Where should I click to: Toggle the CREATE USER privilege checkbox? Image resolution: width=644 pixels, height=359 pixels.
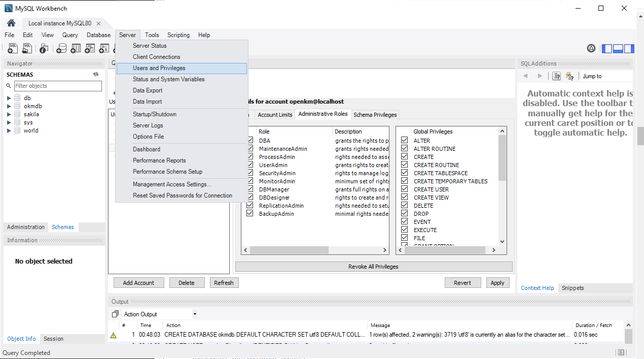click(405, 189)
